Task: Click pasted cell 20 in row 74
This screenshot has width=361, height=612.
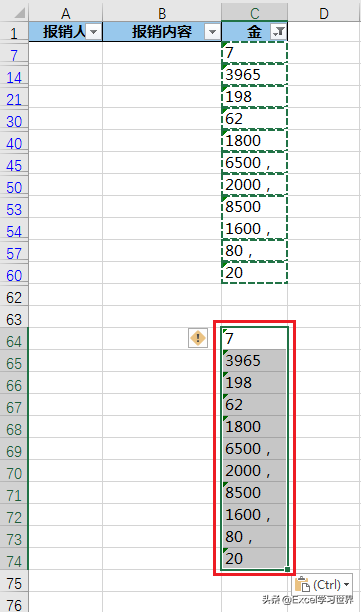Action: pos(254,558)
